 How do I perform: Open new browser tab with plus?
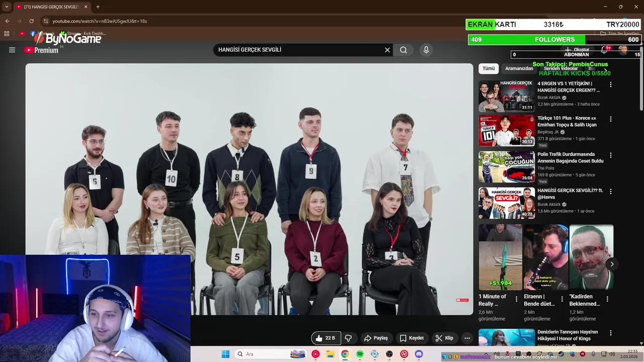pyautogui.click(x=98, y=7)
